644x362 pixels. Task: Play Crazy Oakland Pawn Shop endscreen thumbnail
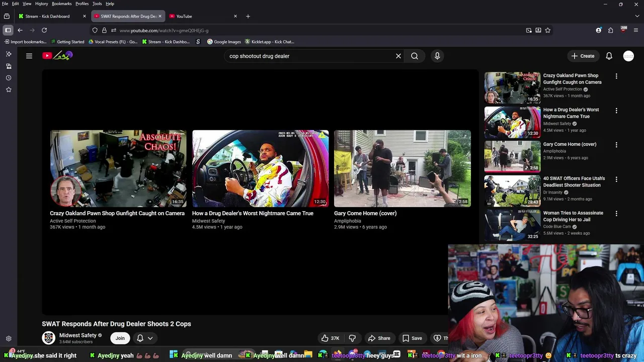(118, 168)
